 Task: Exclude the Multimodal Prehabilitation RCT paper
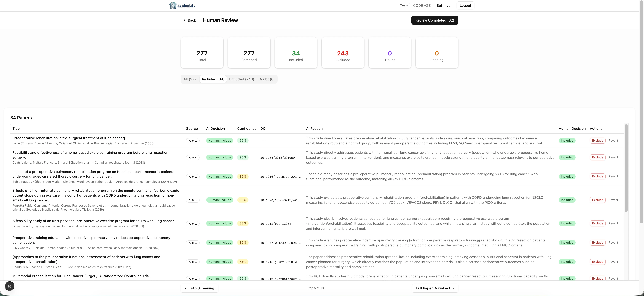point(598,278)
